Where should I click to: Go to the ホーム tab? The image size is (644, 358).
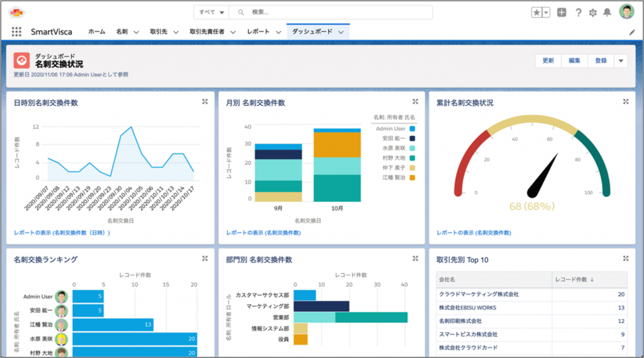96,31
